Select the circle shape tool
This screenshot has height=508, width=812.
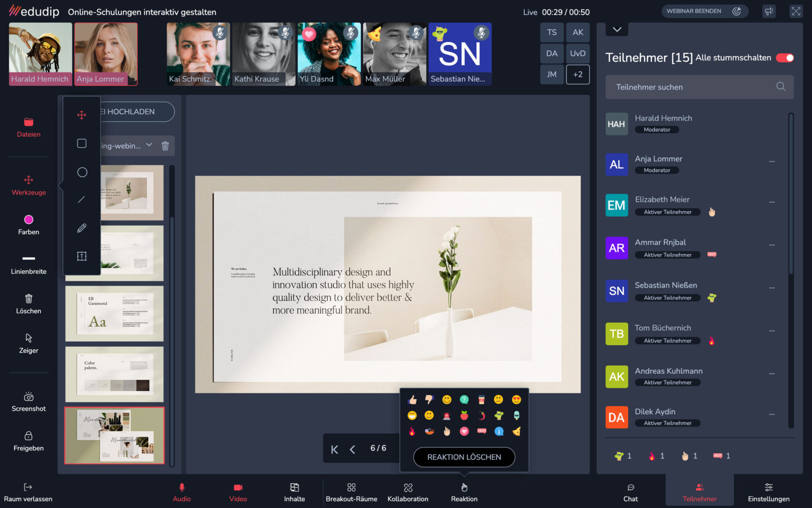82,172
